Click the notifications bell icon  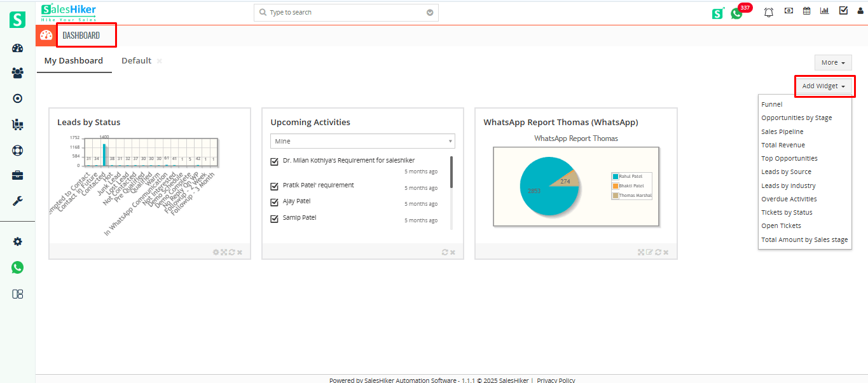[x=768, y=11]
